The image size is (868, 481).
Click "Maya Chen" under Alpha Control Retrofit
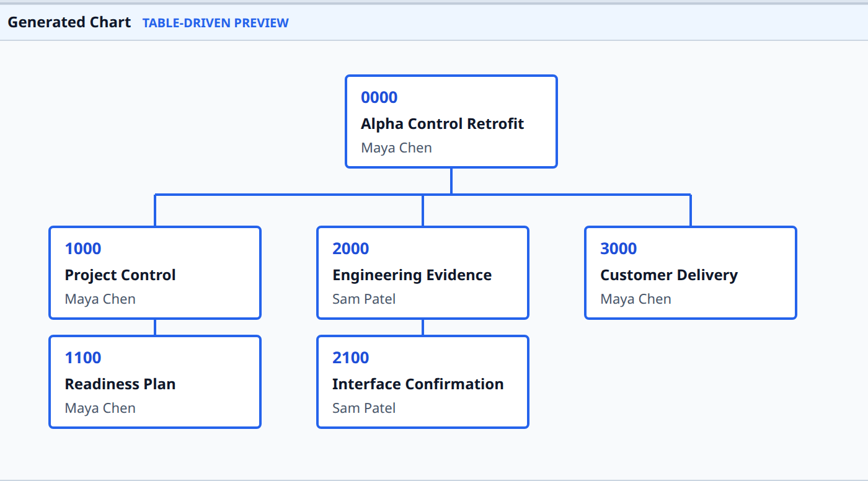click(397, 148)
